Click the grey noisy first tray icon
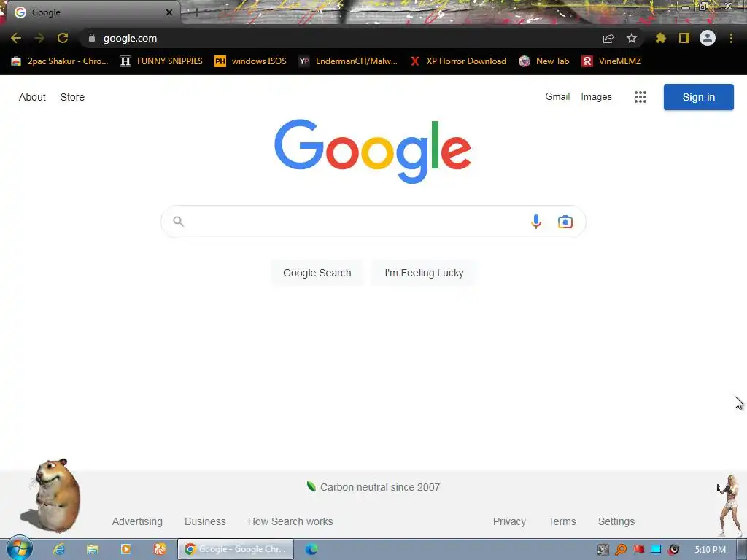747x560 pixels. coord(603,550)
